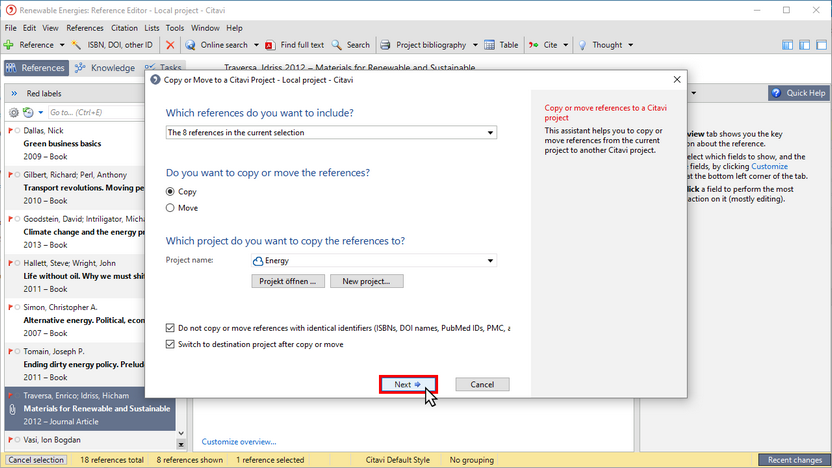Expand the Online search dropdown arrow
The width and height of the screenshot is (832, 468).
click(x=256, y=45)
